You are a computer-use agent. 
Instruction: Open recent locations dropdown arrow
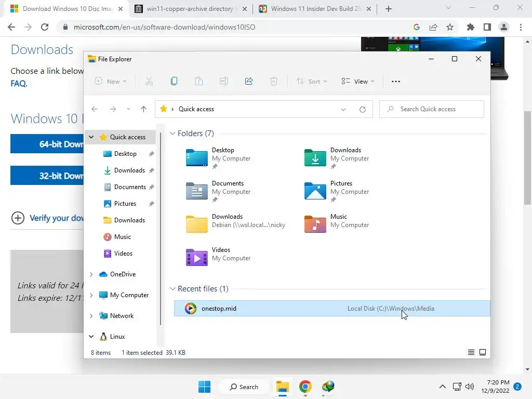tap(128, 109)
